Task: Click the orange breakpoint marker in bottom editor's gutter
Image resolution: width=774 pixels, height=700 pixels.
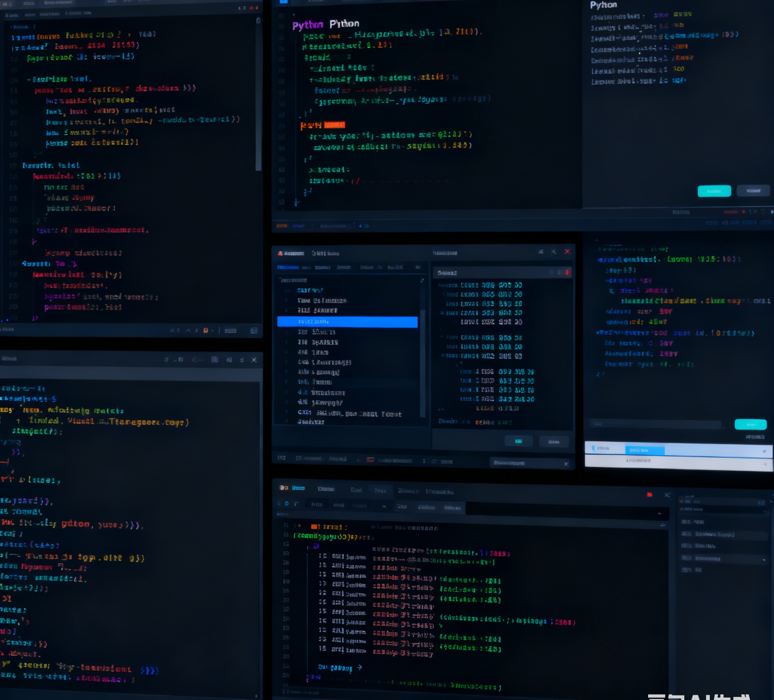Action: 314,527
